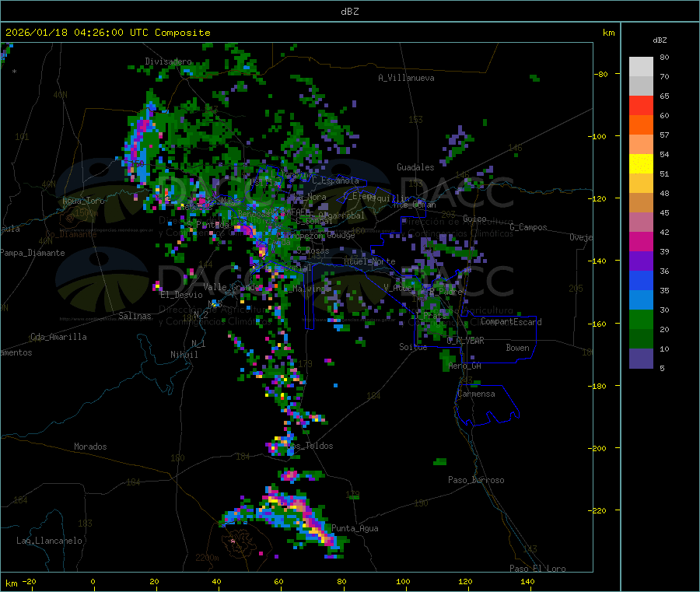Select the 'Laq.Llancanelo' label

tap(50, 541)
